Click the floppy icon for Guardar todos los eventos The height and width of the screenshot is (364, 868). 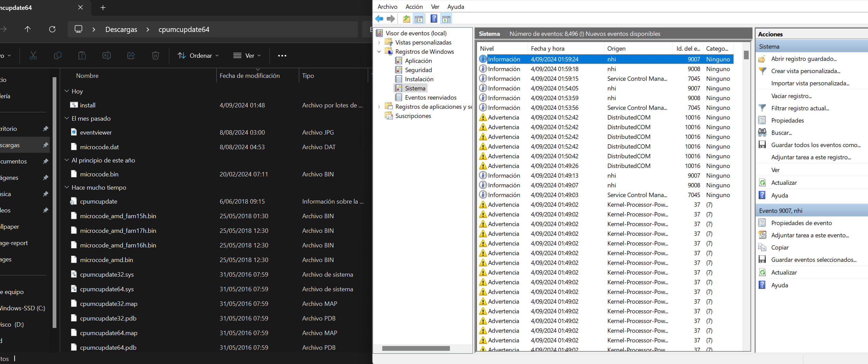(762, 145)
